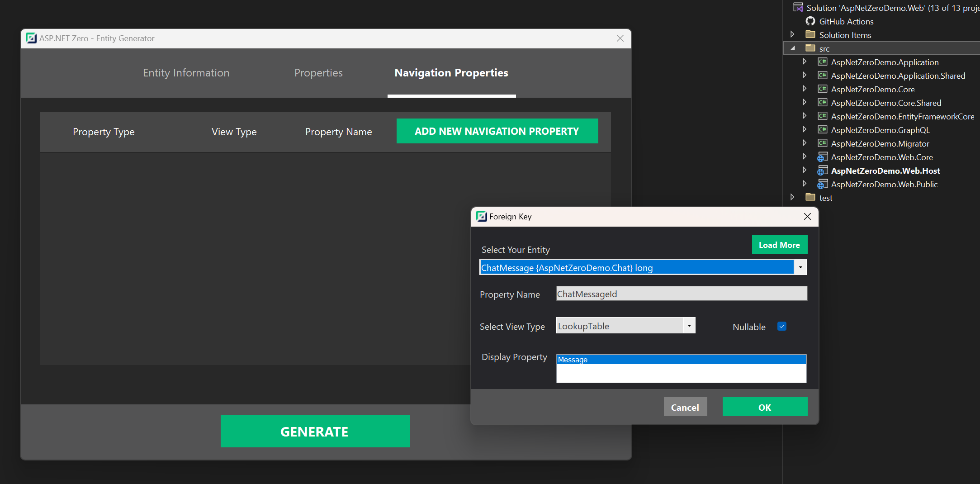Click the Property Type column header
Screen dimensions: 980x484
[104, 132]
